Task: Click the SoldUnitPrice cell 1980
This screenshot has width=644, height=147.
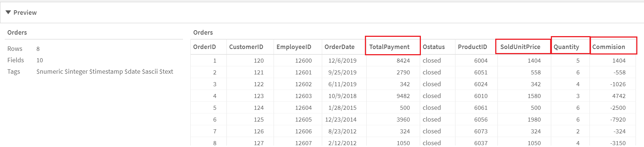Action: click(x=534, y=119)
